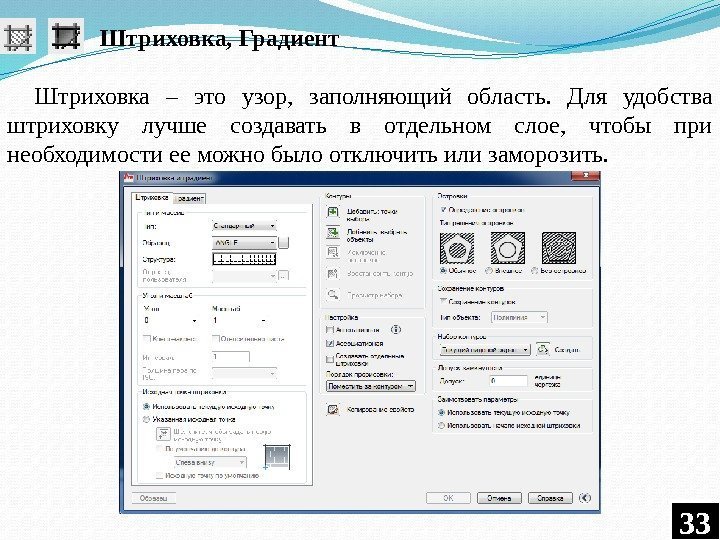
Task: Click the annotative info icon
Action: (396, 330)
